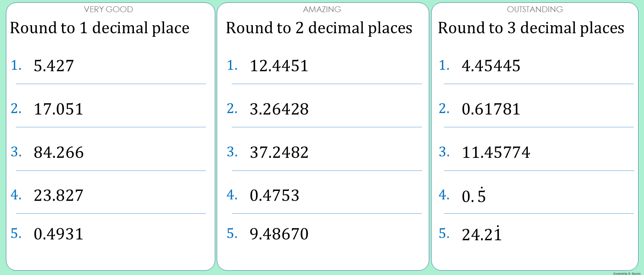Click the 'Round to 1 decimal place' heading

point(100,28)
